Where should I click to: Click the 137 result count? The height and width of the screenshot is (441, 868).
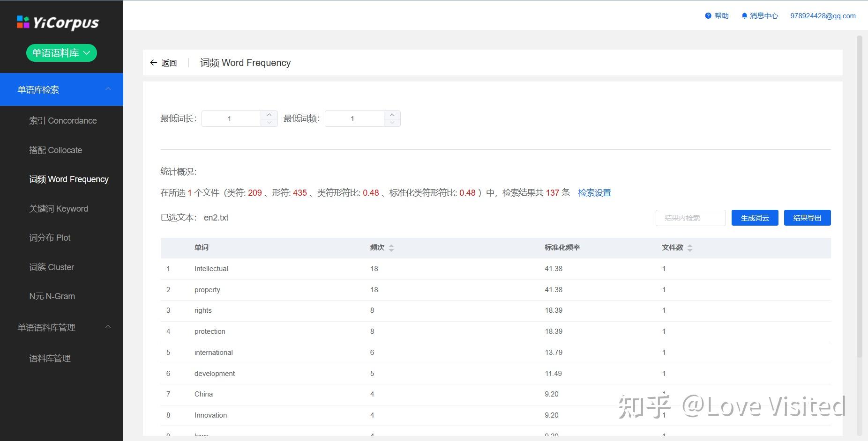(553, 193)
